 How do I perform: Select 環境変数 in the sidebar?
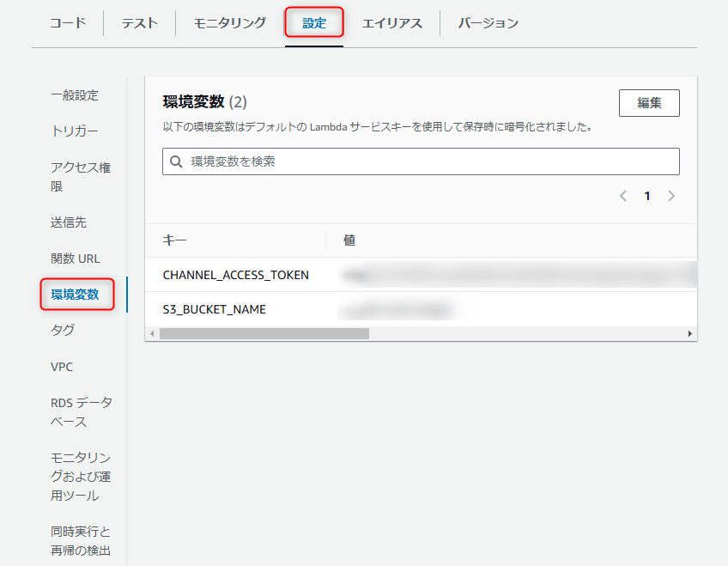[75, 295]
